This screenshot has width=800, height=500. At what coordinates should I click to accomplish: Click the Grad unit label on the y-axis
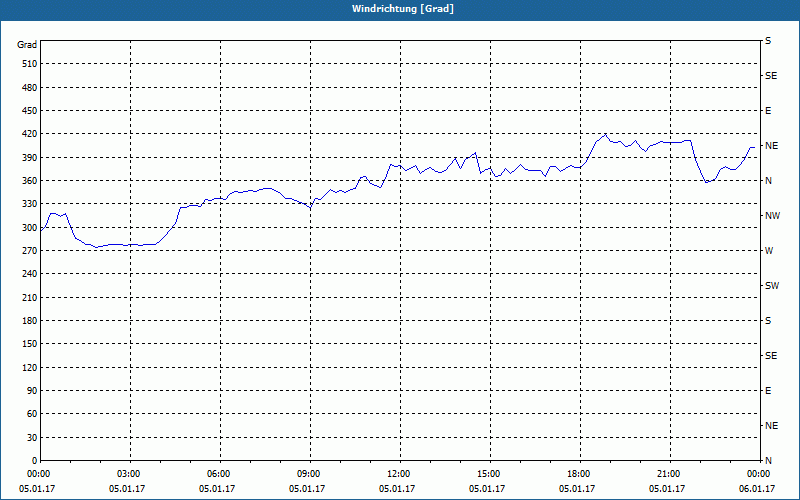coord(27,45)
